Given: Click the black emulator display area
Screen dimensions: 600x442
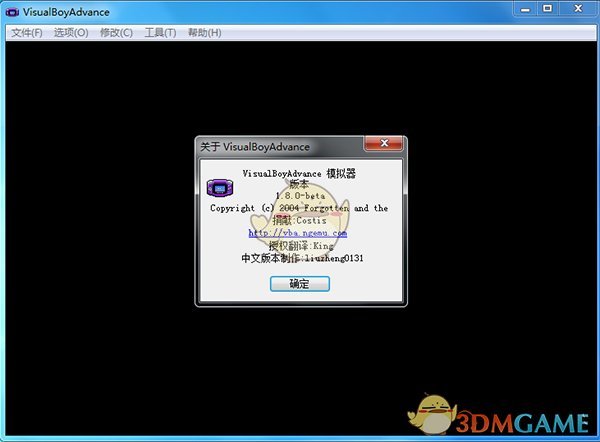Looking at the screenshot, I should [x=100, y=250].
